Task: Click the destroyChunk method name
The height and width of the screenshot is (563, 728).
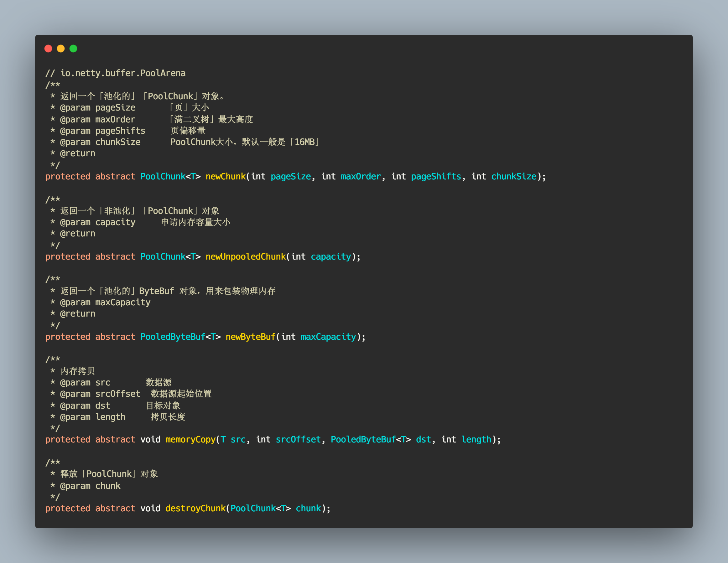Action: tap(195, 509)
